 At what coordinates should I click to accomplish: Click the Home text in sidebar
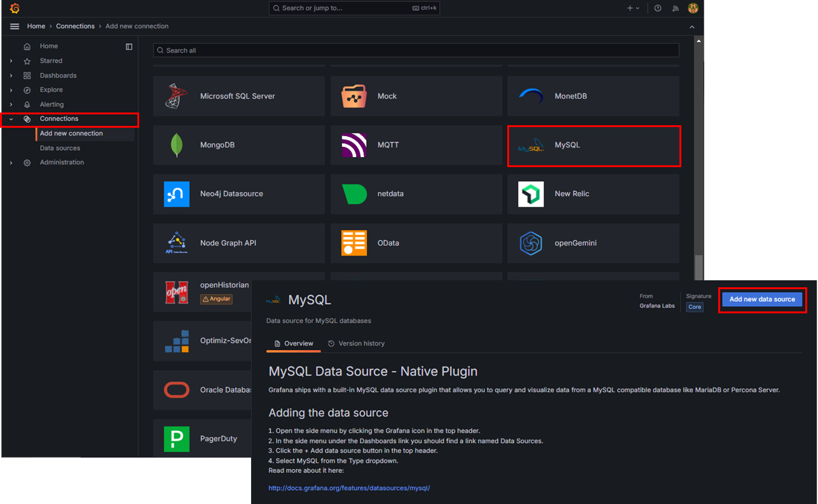49,46
